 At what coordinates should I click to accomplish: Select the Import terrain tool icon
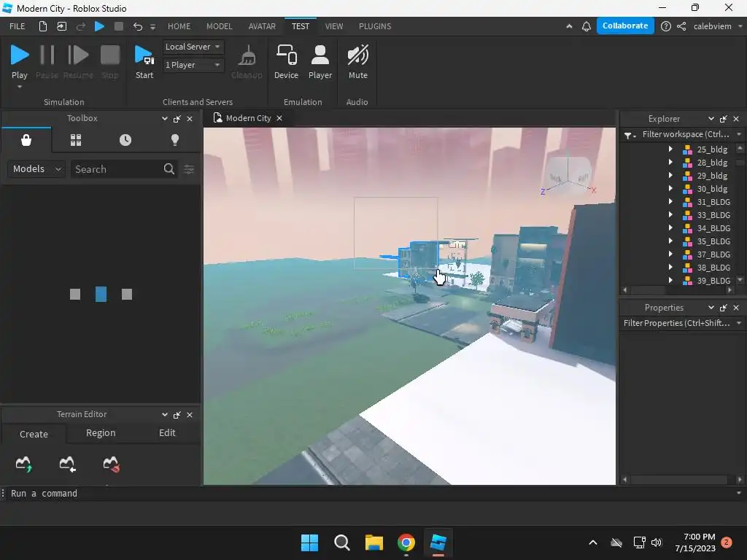click(67, 463)
